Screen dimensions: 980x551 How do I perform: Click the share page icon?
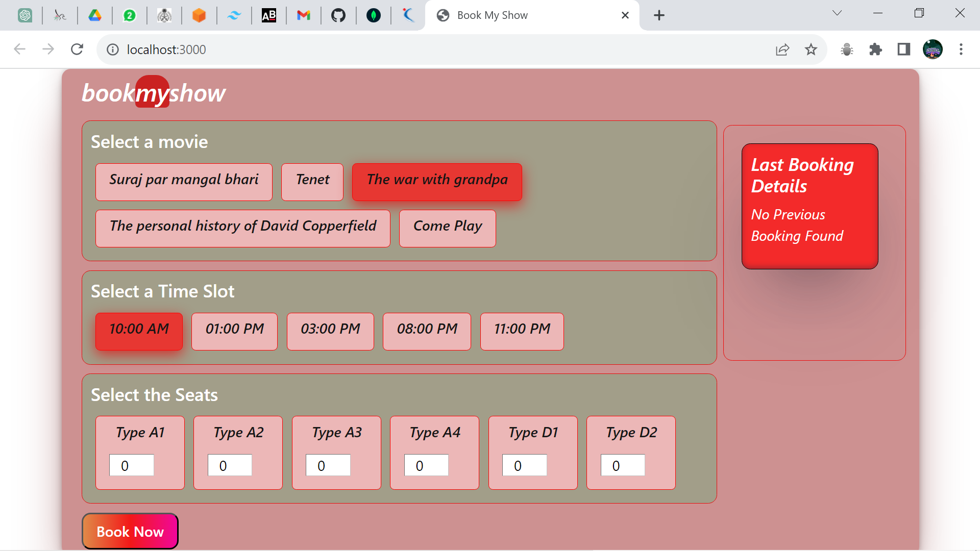(782, 49)
